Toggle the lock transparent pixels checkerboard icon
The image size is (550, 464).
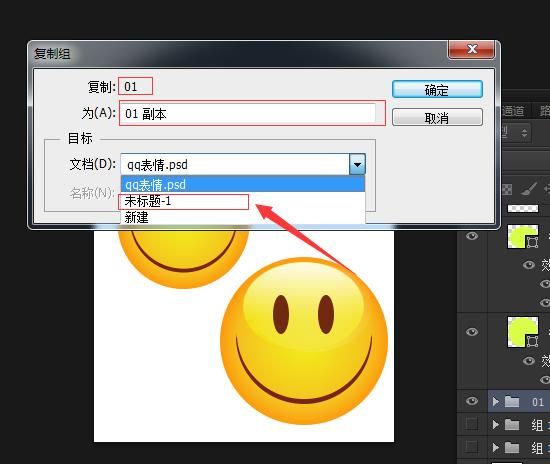coord(507,190)
